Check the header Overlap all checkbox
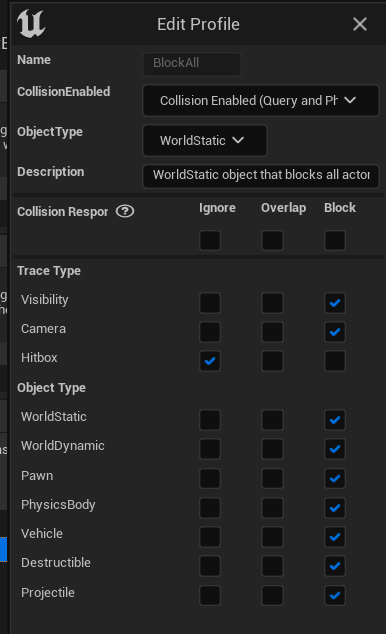Screen dimensions: 386x634 coord(272,241)
